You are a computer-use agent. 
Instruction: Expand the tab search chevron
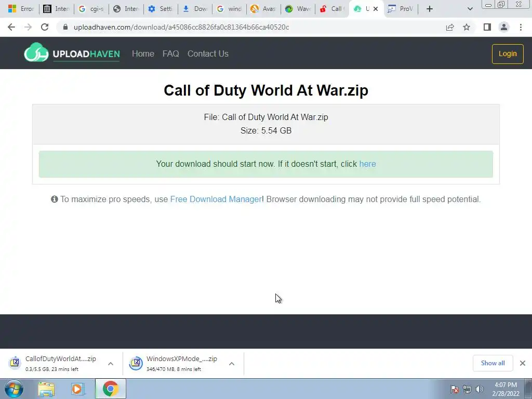point(470,9)
